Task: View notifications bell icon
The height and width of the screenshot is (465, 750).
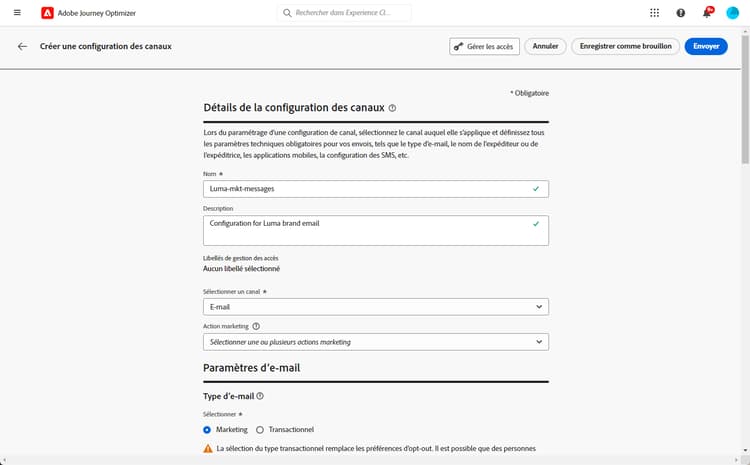Action: click(x=707, y=13)
